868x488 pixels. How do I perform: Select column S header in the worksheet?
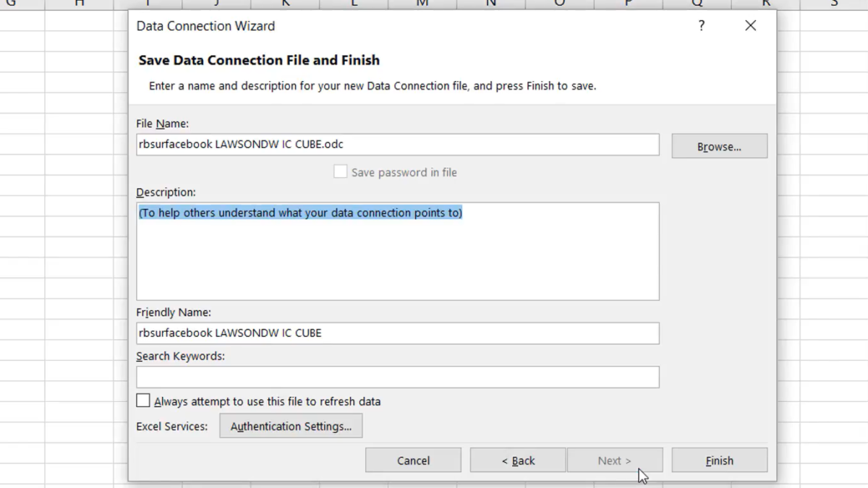coord(833,4)
